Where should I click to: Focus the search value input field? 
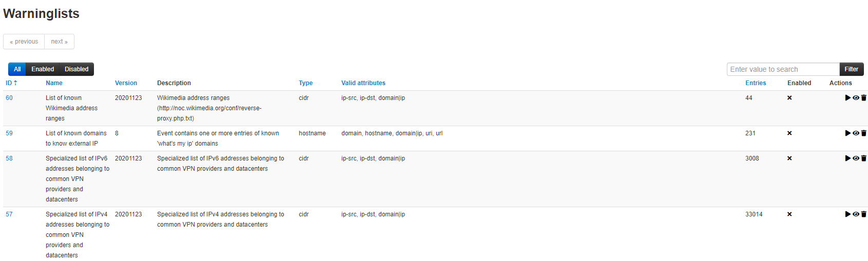pyautogui.click(x=783, y=69)
